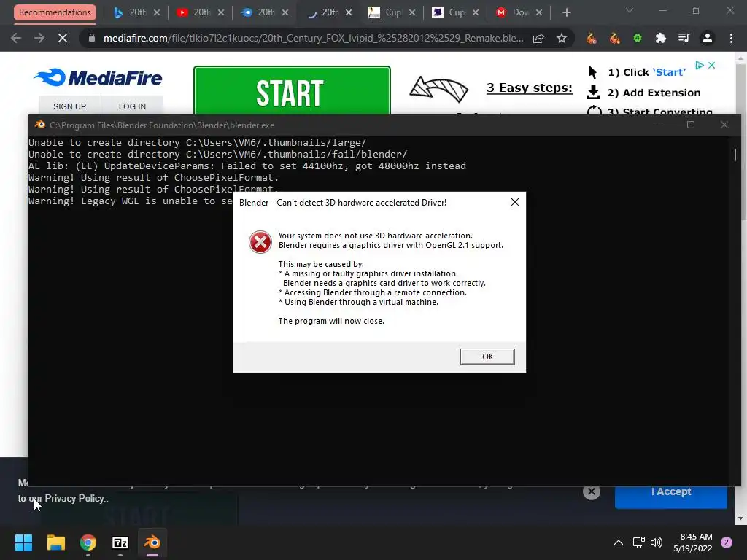
Task: Open the Privacy Policy link
Action: coord(74,499)
